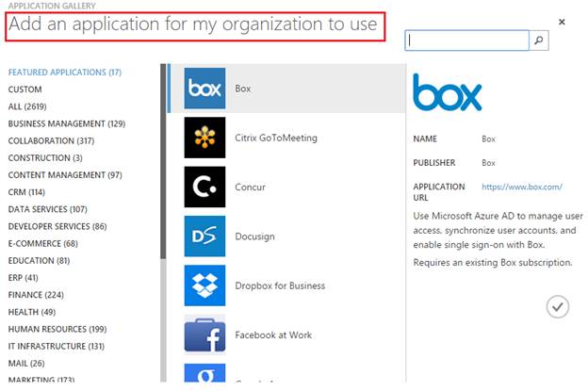Click the large Box logo in details
Image resolution: width=588 pixels, height=391 pixels.
(448, 91)
